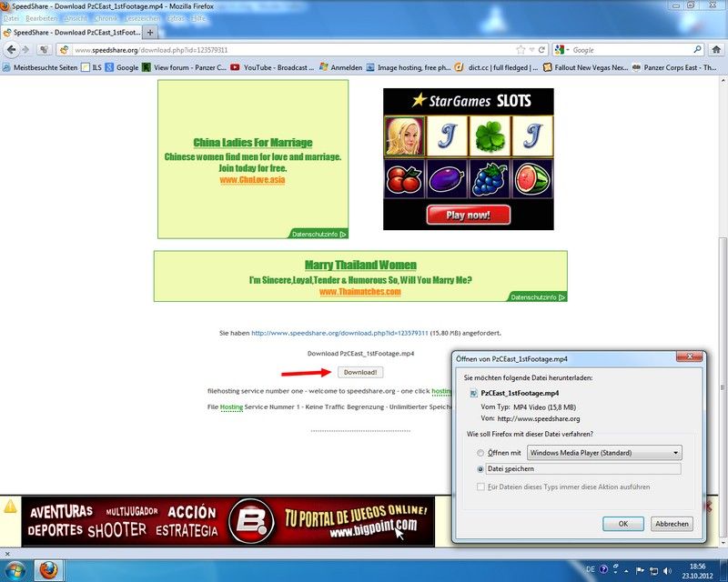Open the dict.cc bookmark
Image resolution: width=728 pixels, height=582 pixels.
tap(496, 67)
